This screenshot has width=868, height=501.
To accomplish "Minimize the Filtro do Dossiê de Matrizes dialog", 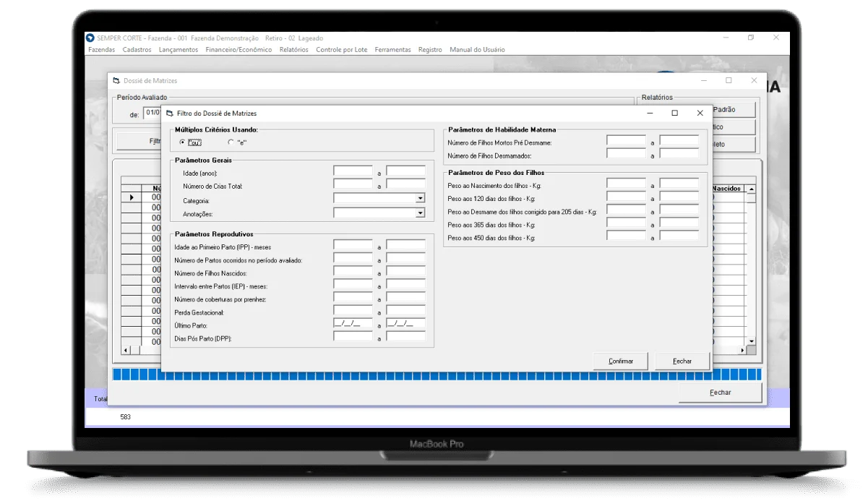I will [x=650, y=114].
